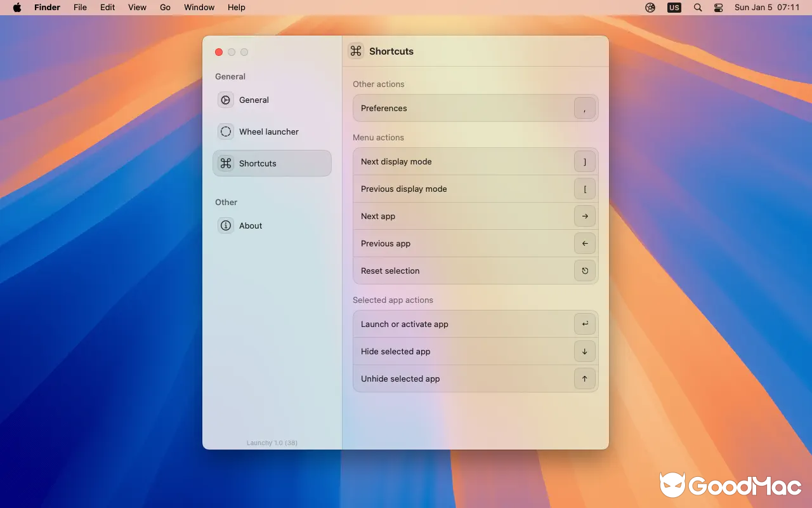Click the date and time in menu bar
This screenshot has height=508, width=812.
(x=767, y=8)
